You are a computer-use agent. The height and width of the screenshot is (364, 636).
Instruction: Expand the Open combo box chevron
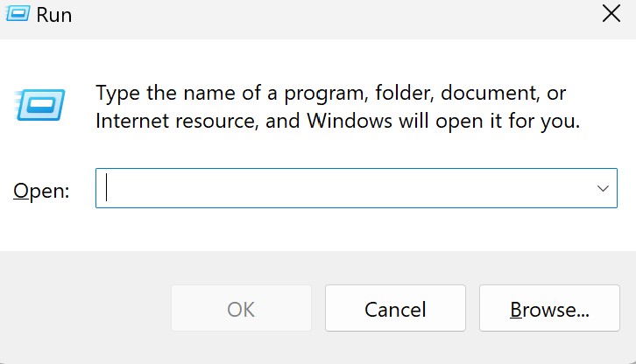click(x=603, y=188)
